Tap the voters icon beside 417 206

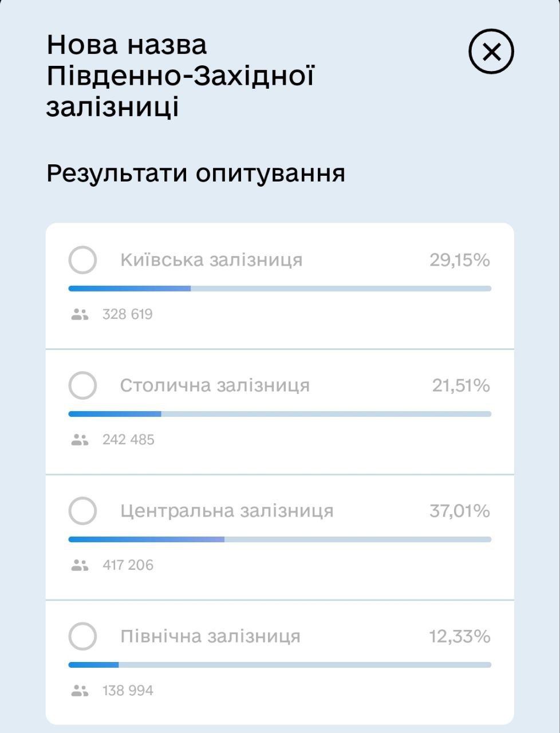pyautogui.click(x=80, y=565)
